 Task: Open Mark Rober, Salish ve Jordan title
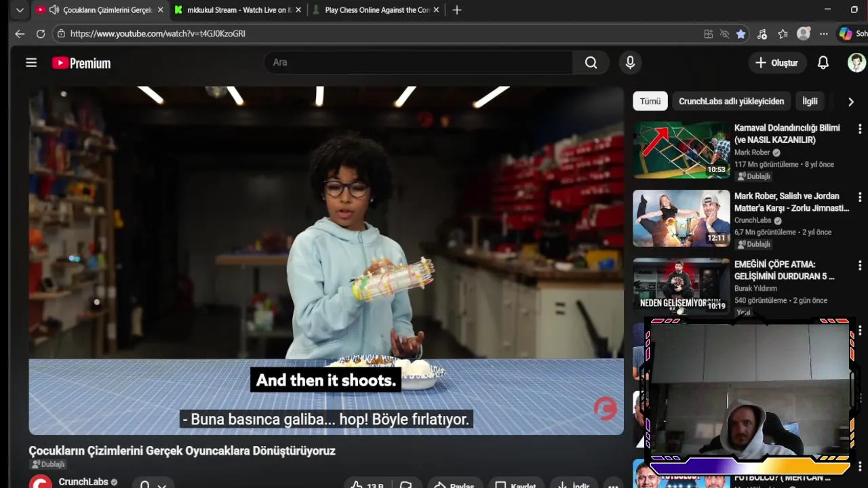pyautogui.click(x=791, y=202)
